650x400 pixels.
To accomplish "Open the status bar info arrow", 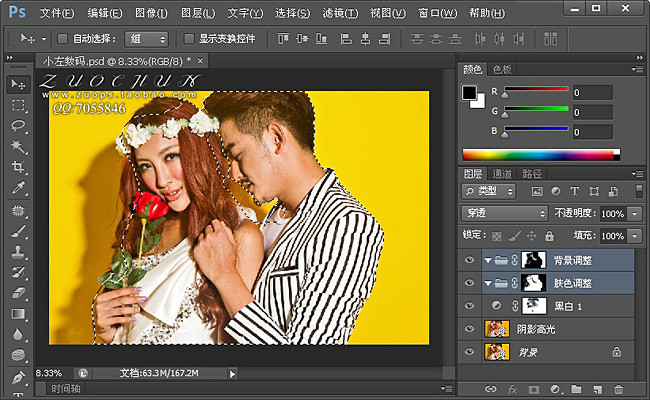I will click(233, 374).
